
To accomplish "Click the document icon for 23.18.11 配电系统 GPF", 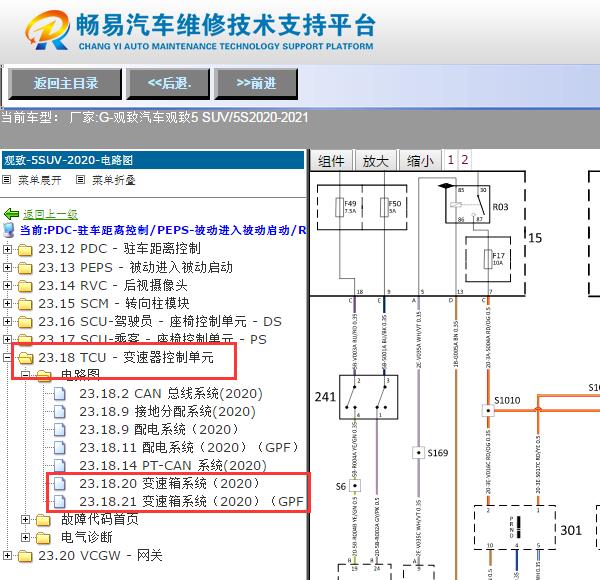I will pos(59,448).
